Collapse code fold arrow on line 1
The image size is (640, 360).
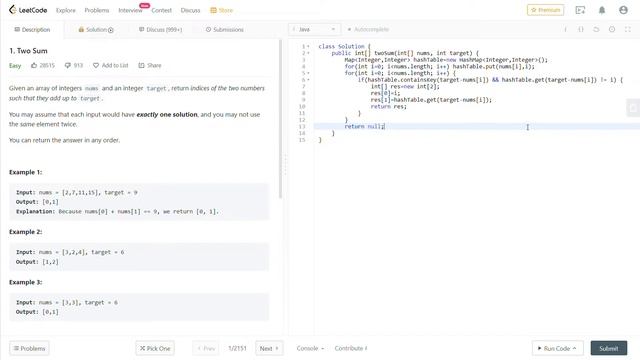pyautogui.click(x=308, y=47)
